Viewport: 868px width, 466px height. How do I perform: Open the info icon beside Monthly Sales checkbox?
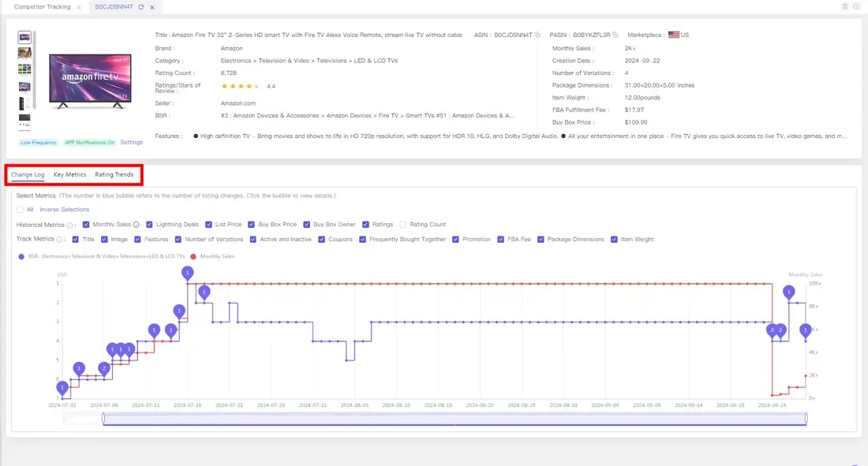pyautogui.click(x=137, y=225)
